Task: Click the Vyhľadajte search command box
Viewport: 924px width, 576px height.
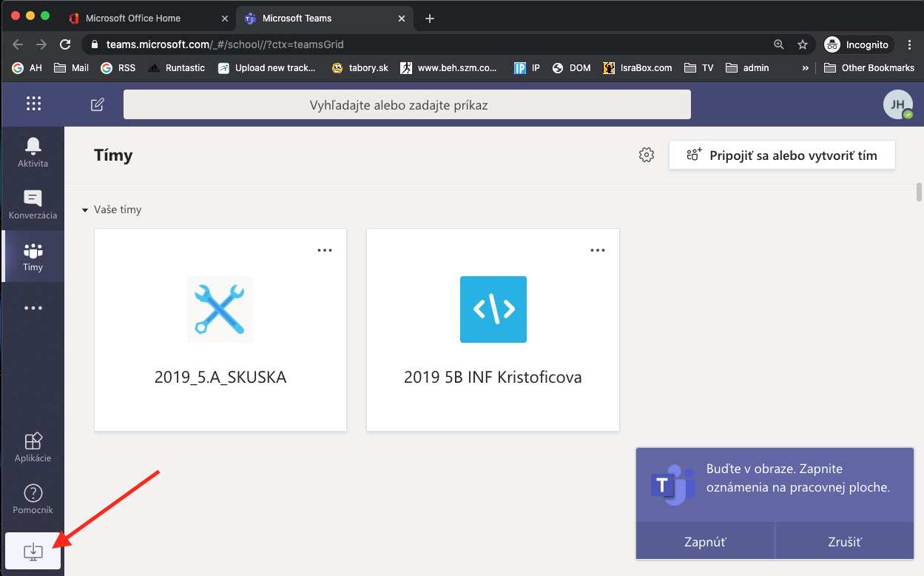Action: pos(407,105)
